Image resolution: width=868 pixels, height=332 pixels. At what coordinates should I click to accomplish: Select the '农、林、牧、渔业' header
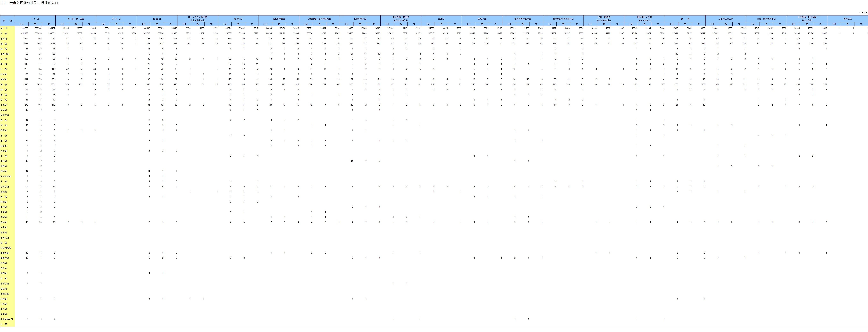pos(76,18)
